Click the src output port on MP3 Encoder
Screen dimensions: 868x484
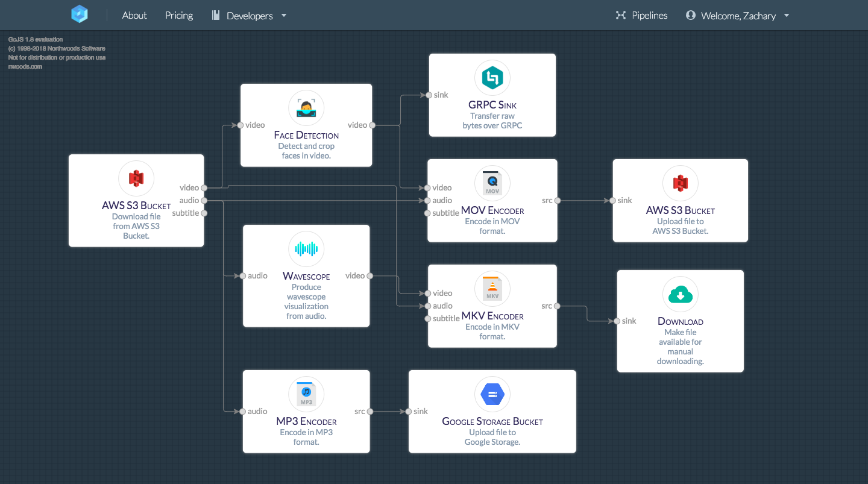coord(370,411)
